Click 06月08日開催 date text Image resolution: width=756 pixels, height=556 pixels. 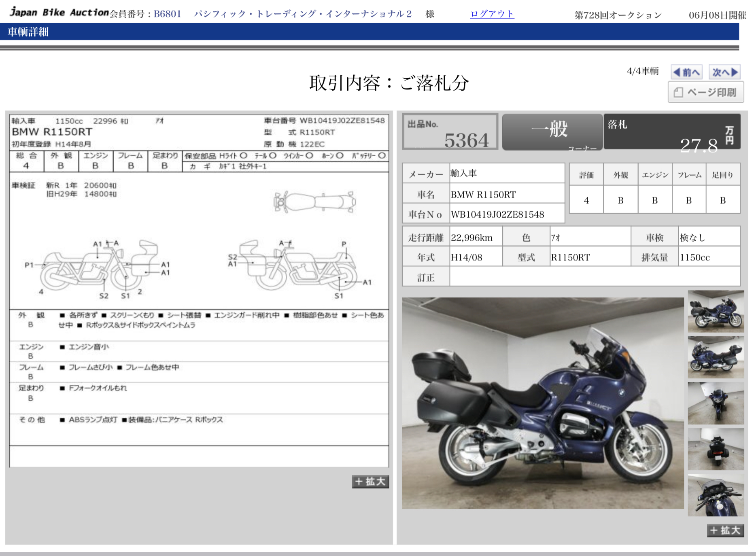[x=717, y=15]
